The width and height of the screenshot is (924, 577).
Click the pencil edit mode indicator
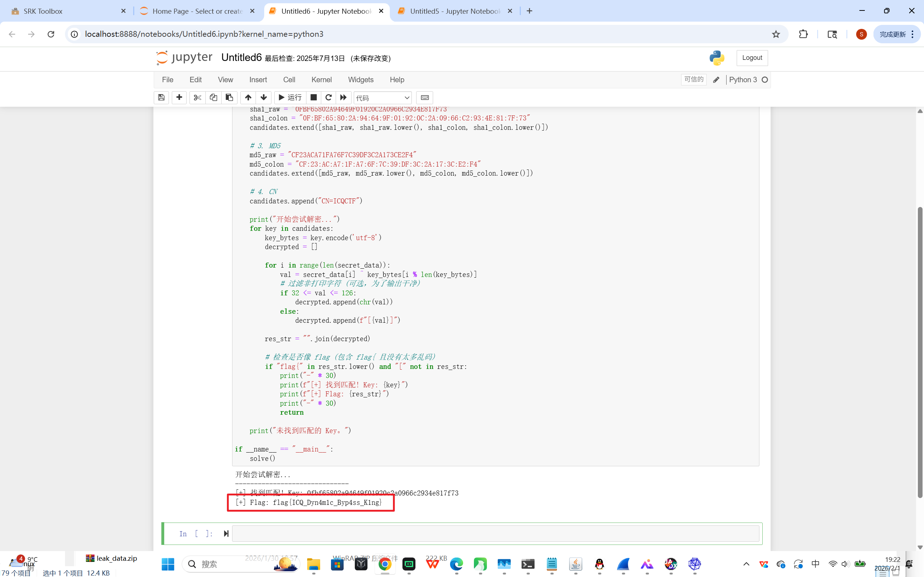coord(716,80)
